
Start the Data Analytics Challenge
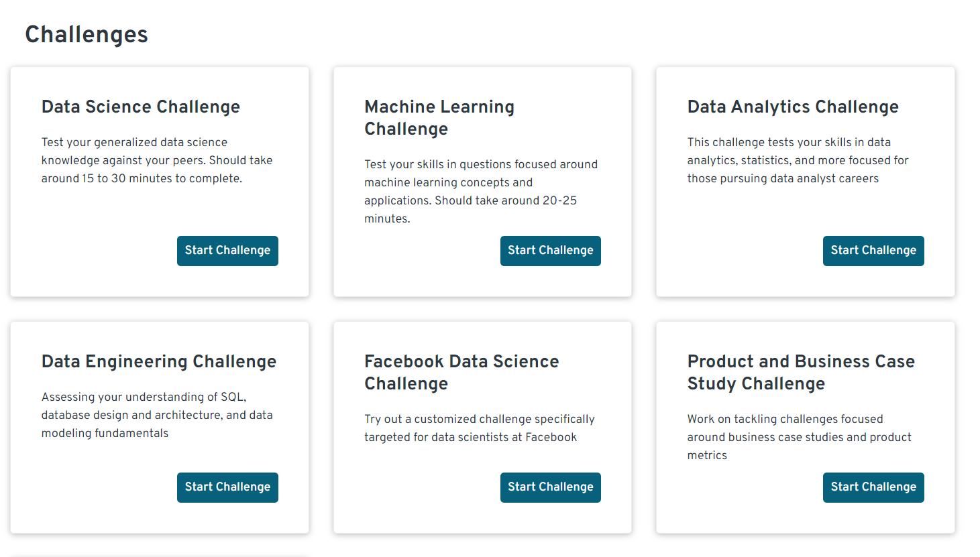coord(873,250)
